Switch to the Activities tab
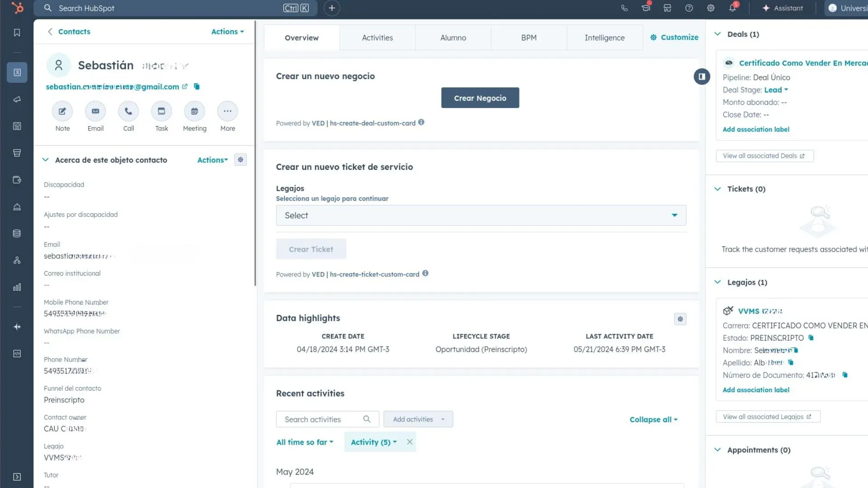 377,38
